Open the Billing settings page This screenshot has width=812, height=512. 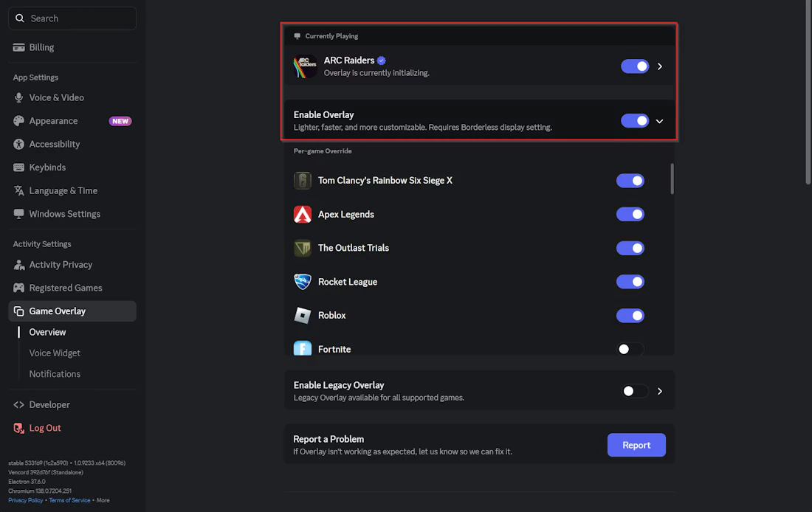pyautogui.click(x=72, y=47)
